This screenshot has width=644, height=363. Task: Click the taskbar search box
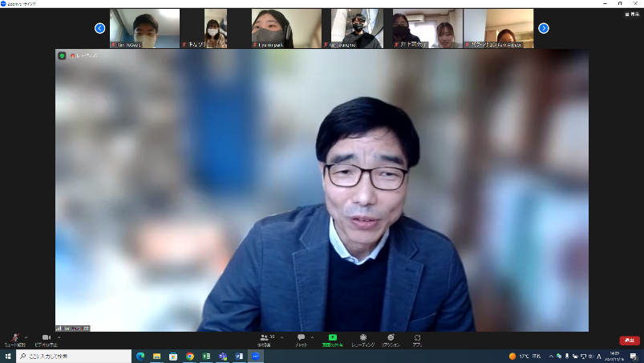click(x=74, y=356)
